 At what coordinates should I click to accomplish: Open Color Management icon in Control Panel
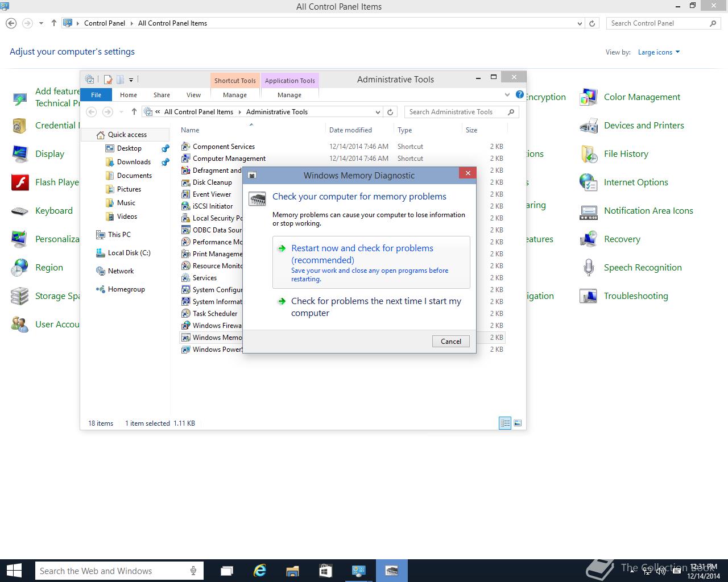[588, 97]
